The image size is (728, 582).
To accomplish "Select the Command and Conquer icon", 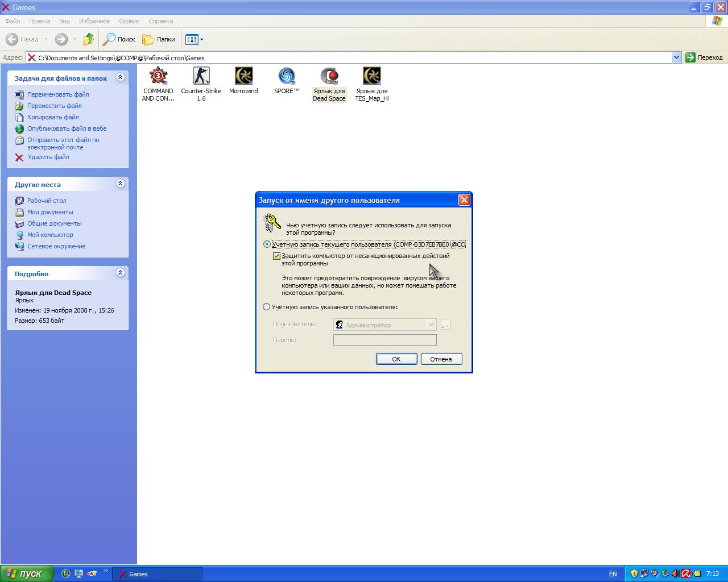I will (x=158, y=76).
